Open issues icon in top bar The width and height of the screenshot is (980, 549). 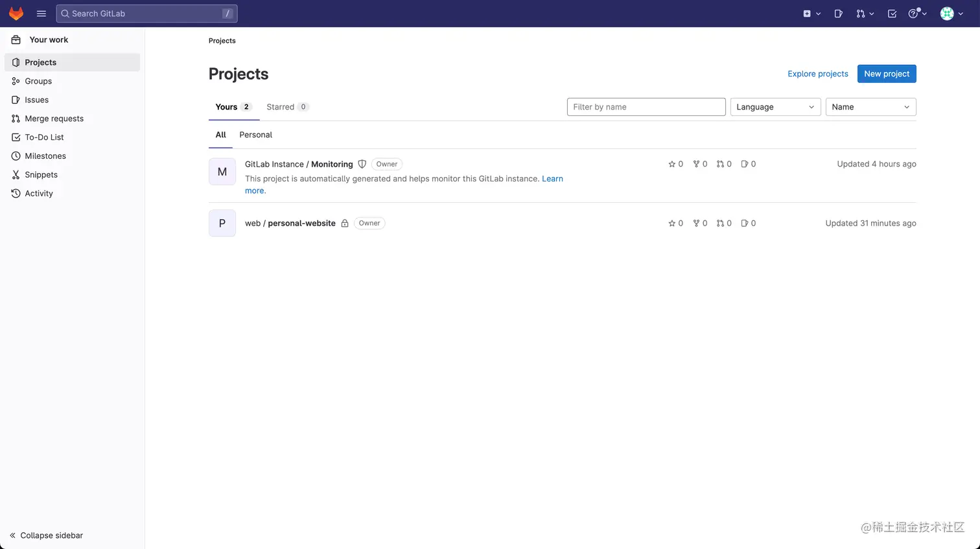pyautogui.click(x=838, y=14)
